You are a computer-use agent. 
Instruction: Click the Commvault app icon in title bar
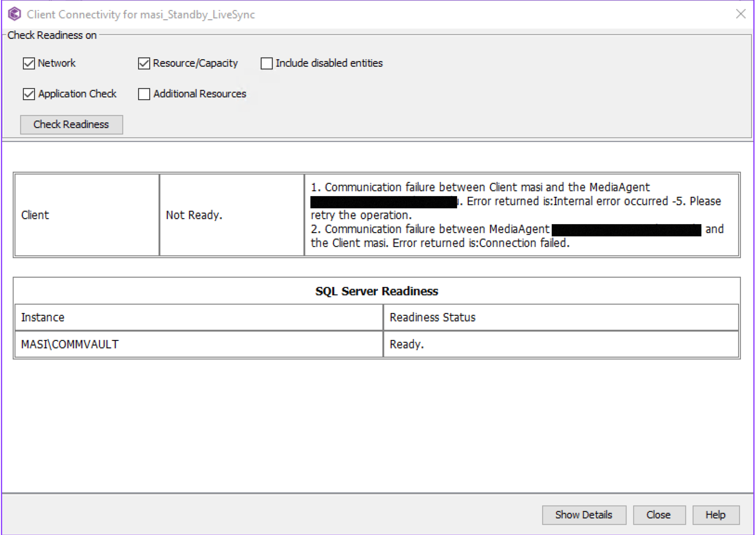pyautogui.click(x=14, y=14)
